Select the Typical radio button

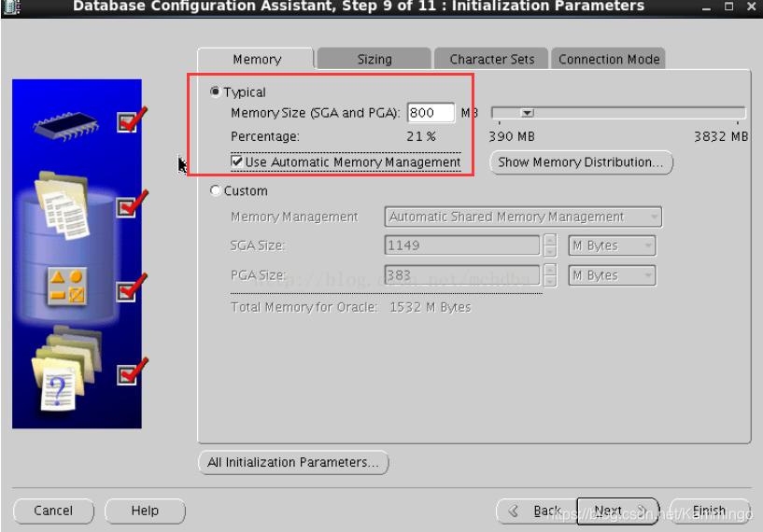pos(215,91)
